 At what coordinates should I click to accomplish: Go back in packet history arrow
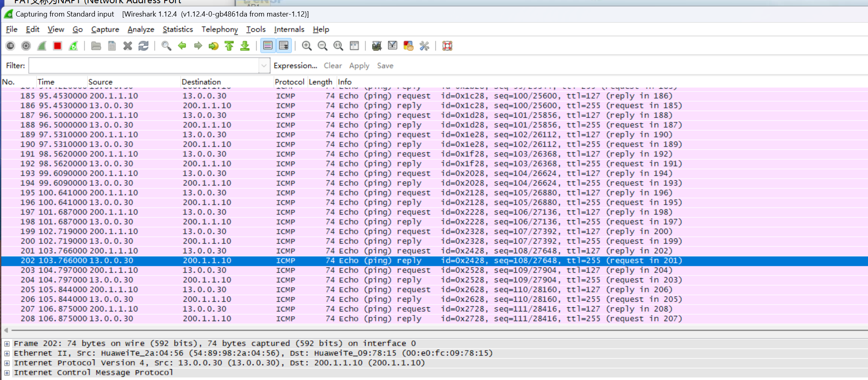182,46
